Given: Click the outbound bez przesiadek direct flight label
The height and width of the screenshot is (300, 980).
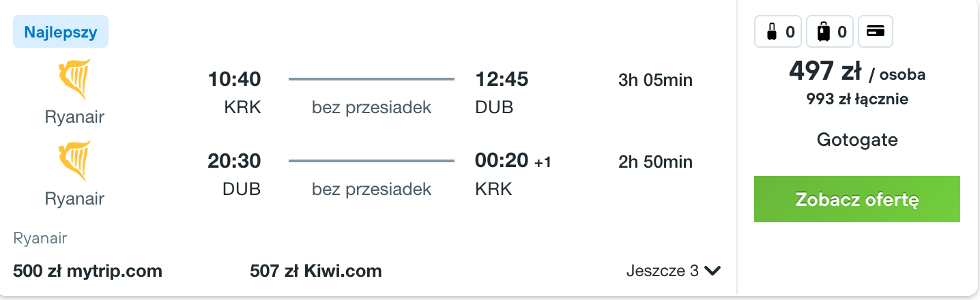Looking at the screenshot, I should click(x=371, y=108).
